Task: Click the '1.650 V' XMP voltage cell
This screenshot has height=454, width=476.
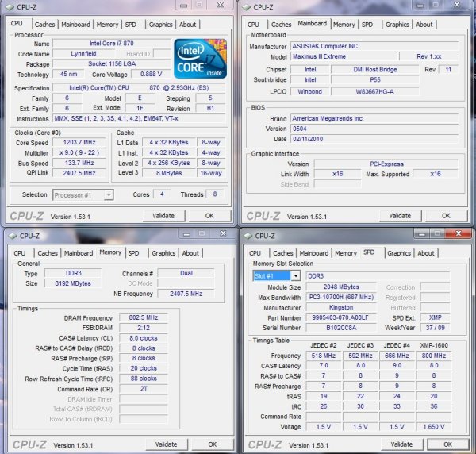Action: [x=434, y=427]
